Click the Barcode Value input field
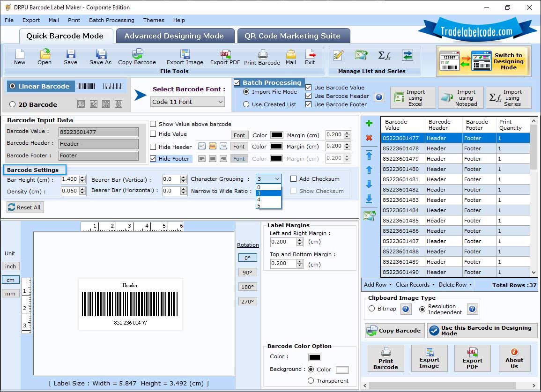541x392 pixels. click(x=98, y=132)
